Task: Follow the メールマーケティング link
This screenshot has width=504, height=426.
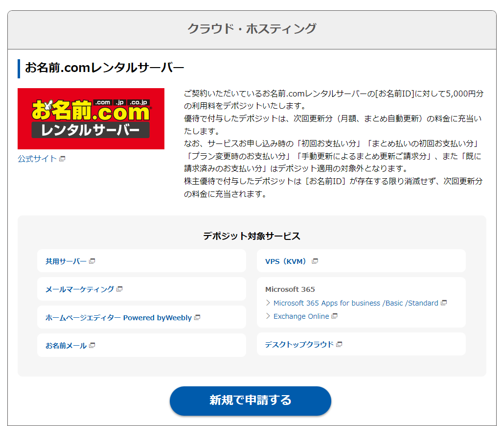Action: click(80, 289)
